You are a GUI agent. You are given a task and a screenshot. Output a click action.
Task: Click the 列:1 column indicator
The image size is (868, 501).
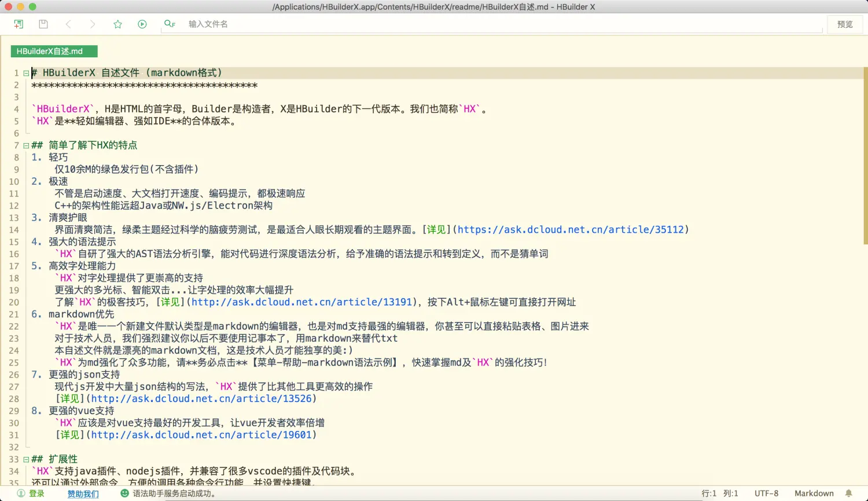click(731, 493)
